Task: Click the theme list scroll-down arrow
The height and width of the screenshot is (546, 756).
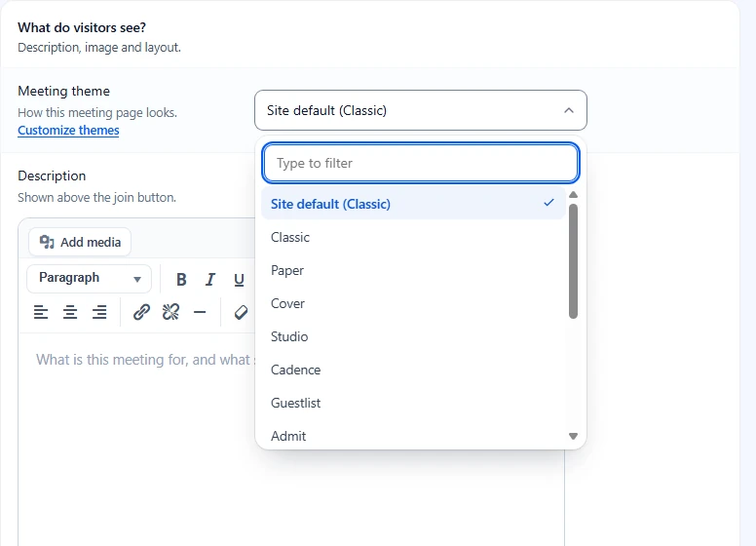Action: pyautogui.click(x=573, y=436)
